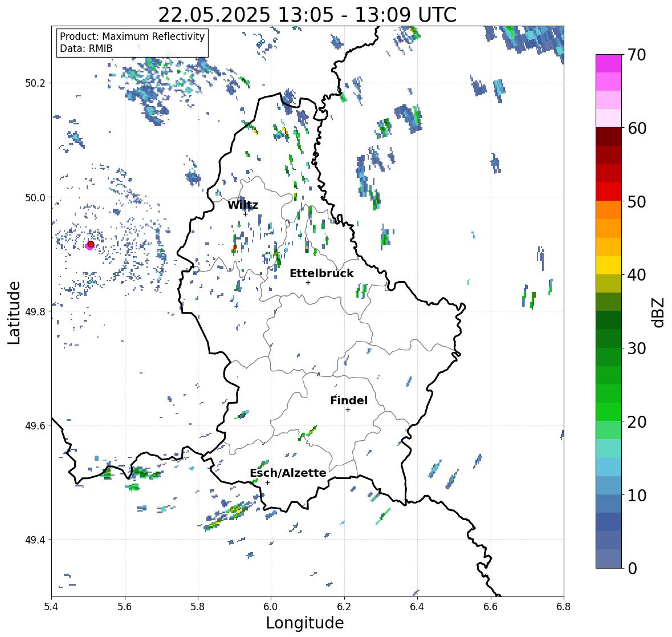Viewport: 672px width, 637px height.
Task: Click the red dot marker near longitude 5.5
Action: pos(91,244)
